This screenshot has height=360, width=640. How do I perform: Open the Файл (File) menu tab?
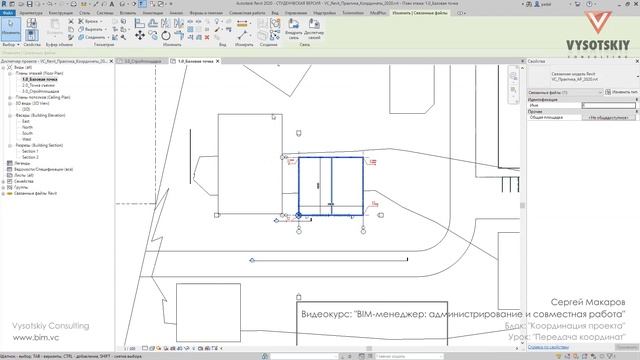[7, 13]
